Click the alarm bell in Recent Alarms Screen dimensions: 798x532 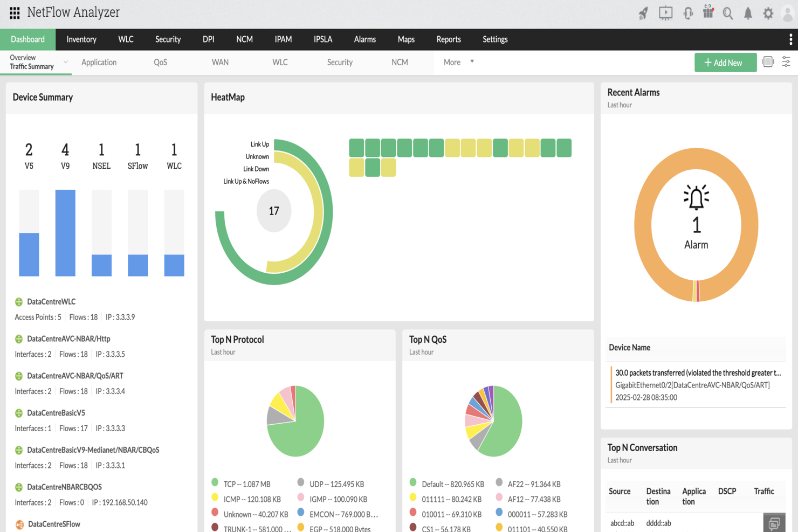point(696,197)
